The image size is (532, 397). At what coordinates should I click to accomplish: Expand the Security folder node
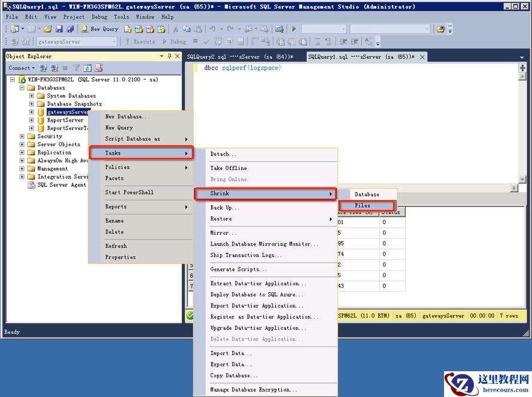point(22,137)
